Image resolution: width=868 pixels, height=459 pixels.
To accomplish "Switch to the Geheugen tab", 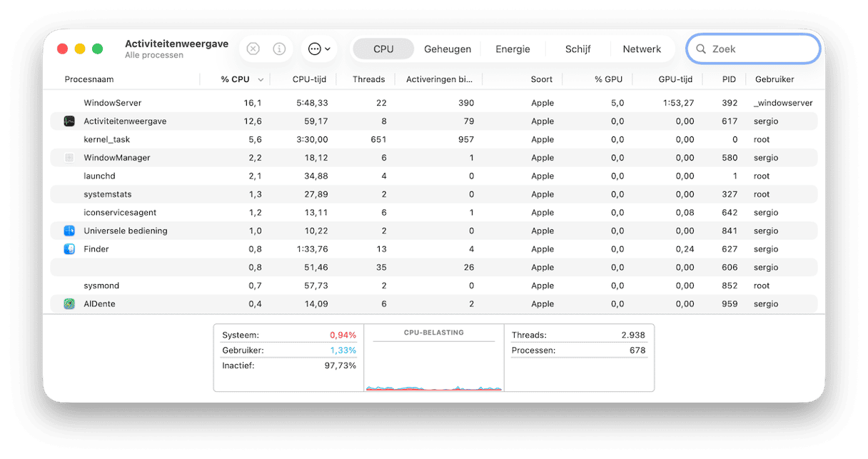I will tap(448, 49).
